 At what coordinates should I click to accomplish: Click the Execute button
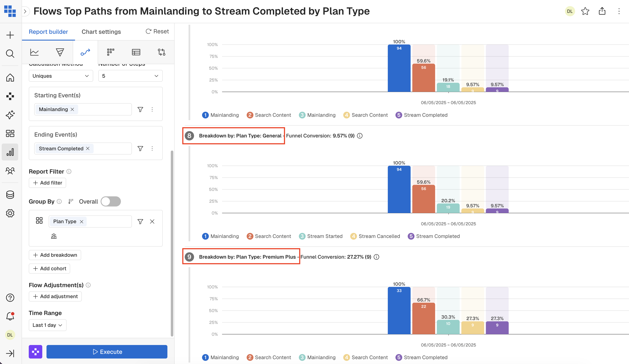coord(107,352)
